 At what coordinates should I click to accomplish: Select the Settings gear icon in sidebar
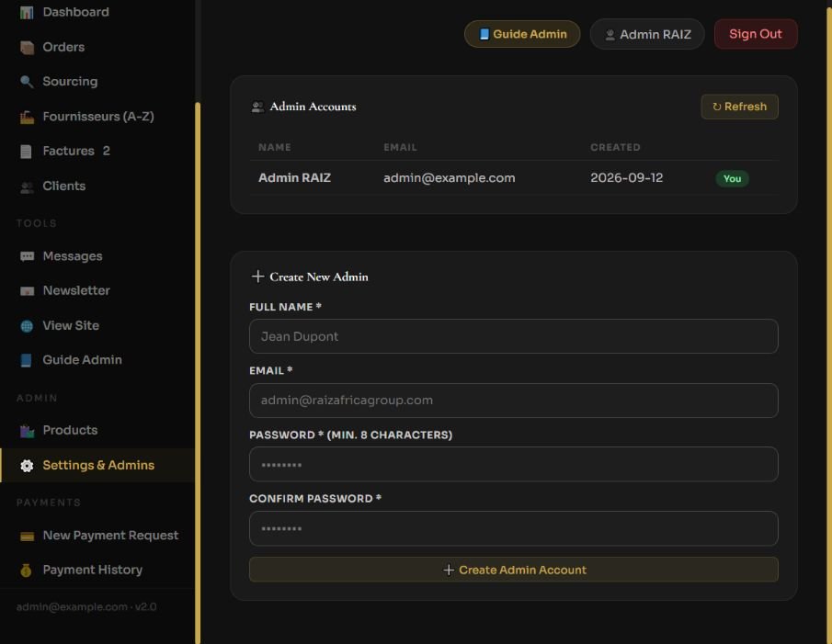(27, 466)
